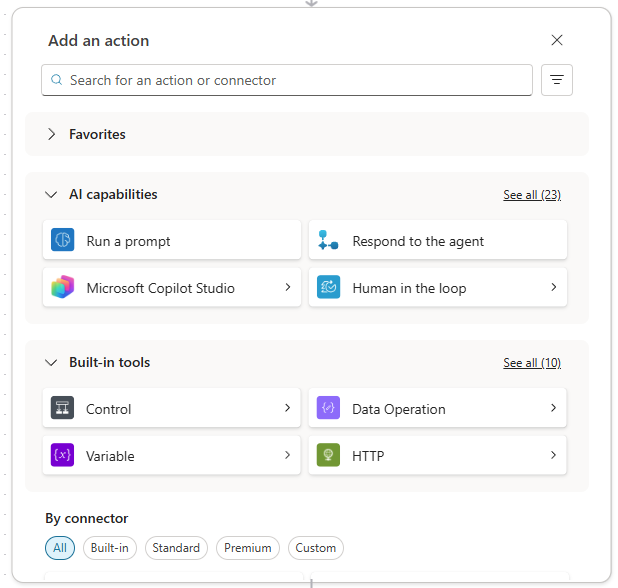Select the Custom connector filter

tap(316, 548)
